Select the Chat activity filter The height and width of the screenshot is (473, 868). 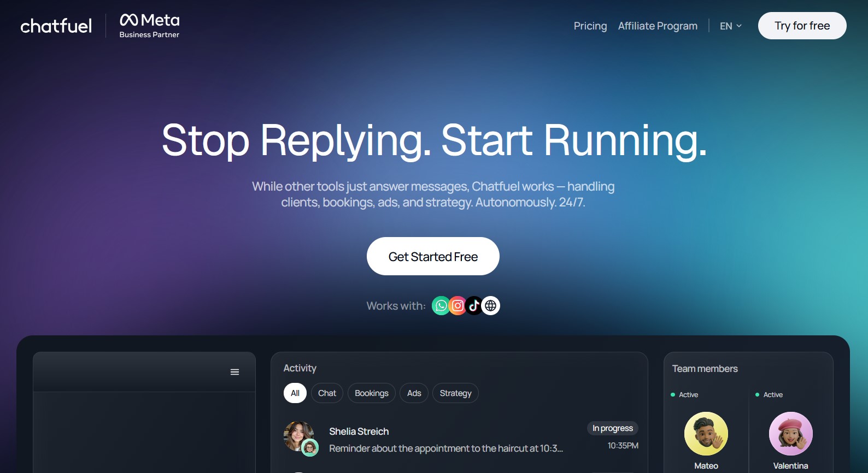pyautogui.click(x=327, y=393)
